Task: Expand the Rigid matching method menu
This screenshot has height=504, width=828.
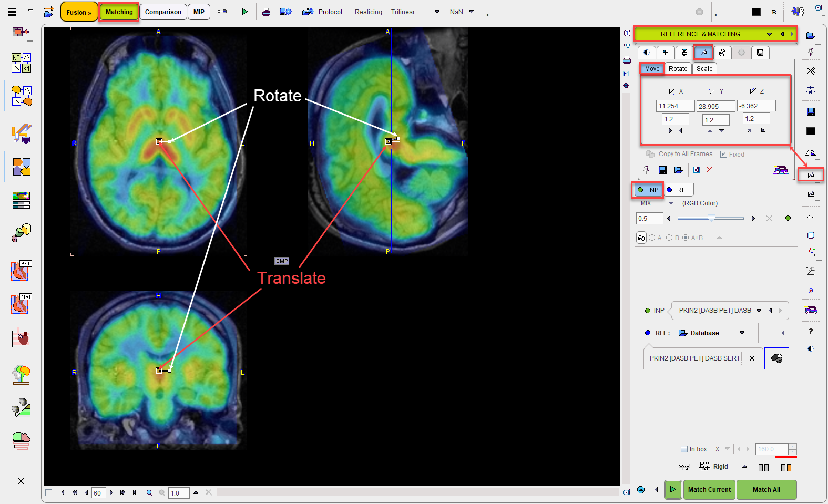Action: (x=744, y=467)
